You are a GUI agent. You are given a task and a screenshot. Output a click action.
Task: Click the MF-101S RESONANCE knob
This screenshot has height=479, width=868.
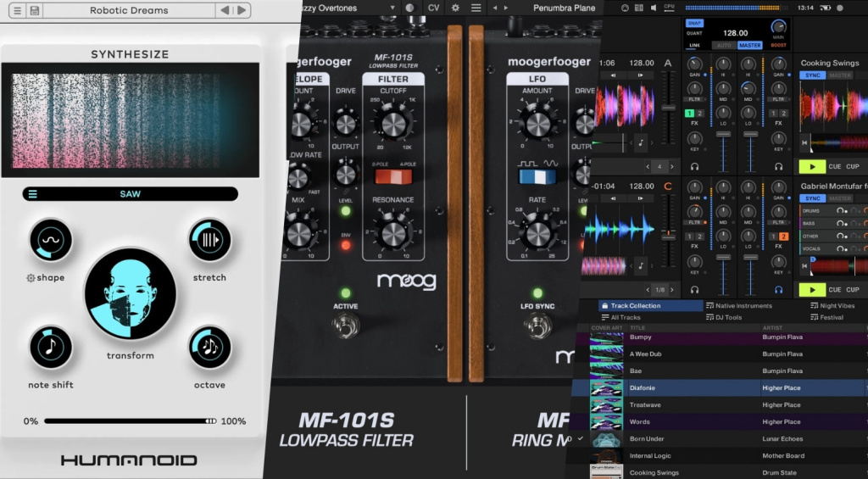pyautogui.click(x=393, y=231)
